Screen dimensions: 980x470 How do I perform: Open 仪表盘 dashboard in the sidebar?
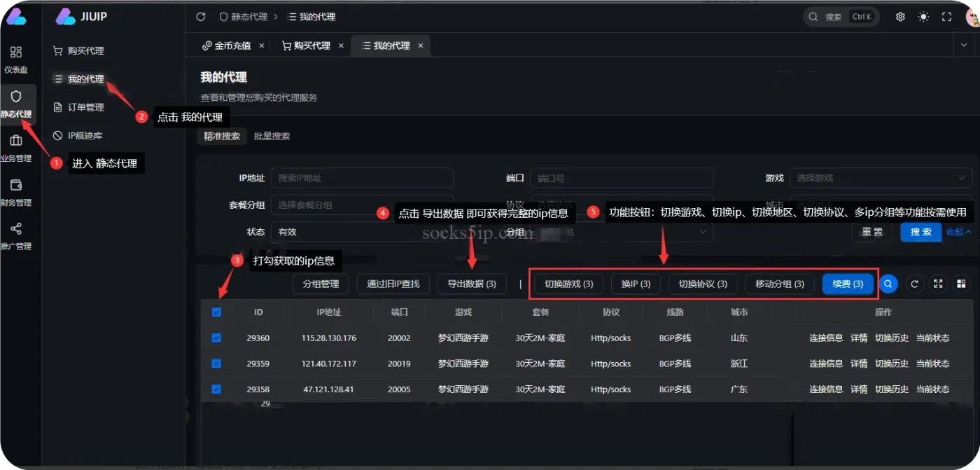point(15,60)
